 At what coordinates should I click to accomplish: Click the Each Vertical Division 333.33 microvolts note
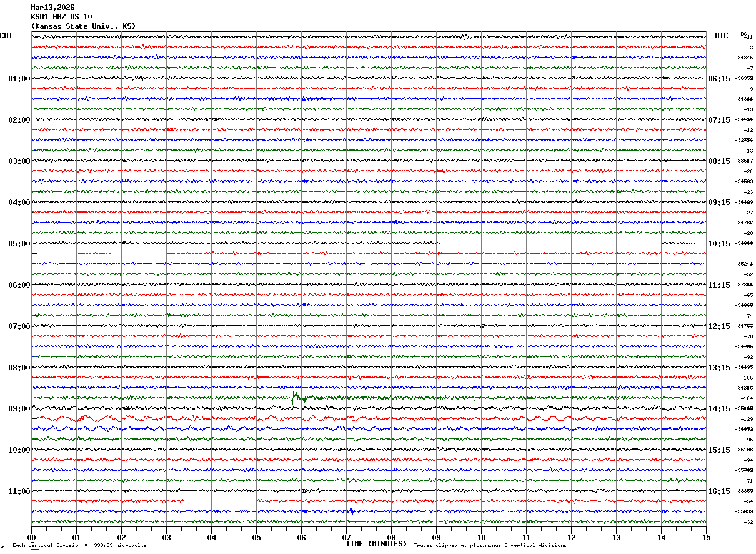click(79, 546)
